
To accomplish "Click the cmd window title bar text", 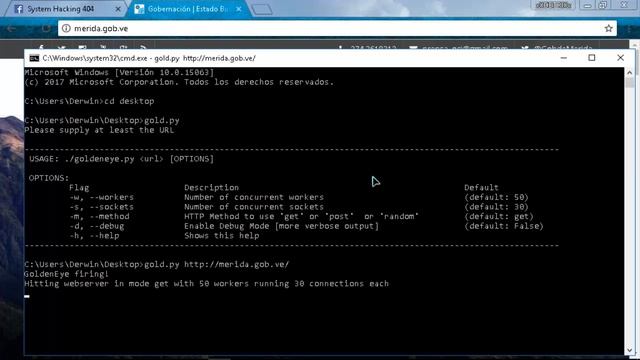I will point(149,58).
